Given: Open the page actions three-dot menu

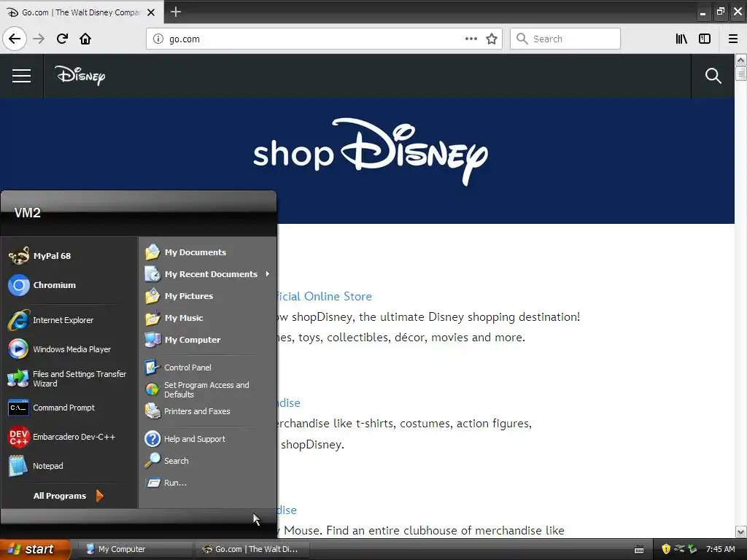Looking at the screenshot, I should pyautogui.click(x=471, y=39).
